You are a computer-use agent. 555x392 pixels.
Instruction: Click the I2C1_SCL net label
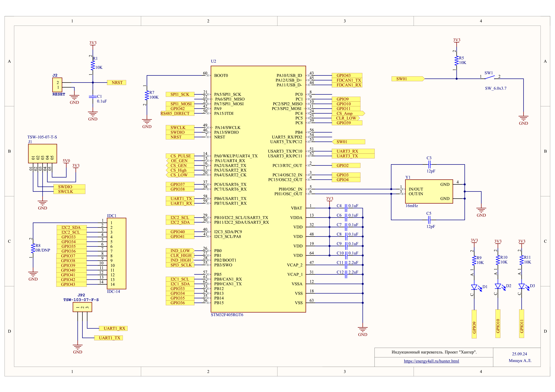click(180, 279)
